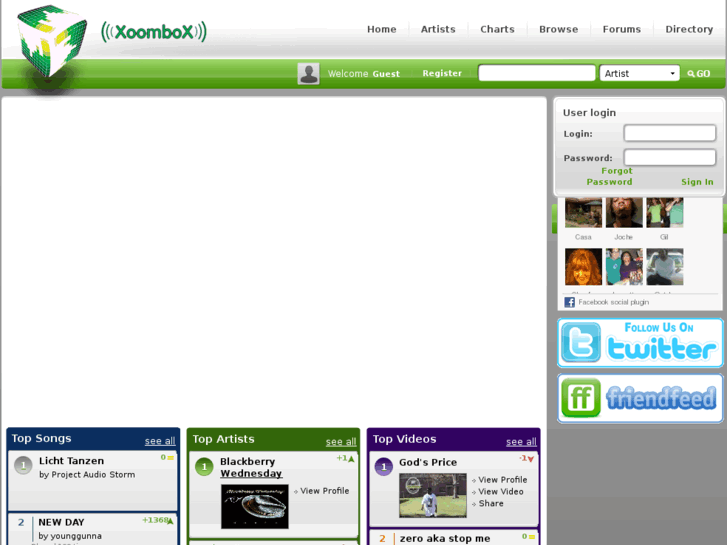Click the +1368 trend indicator on NEW DAY

pos(158,520)
